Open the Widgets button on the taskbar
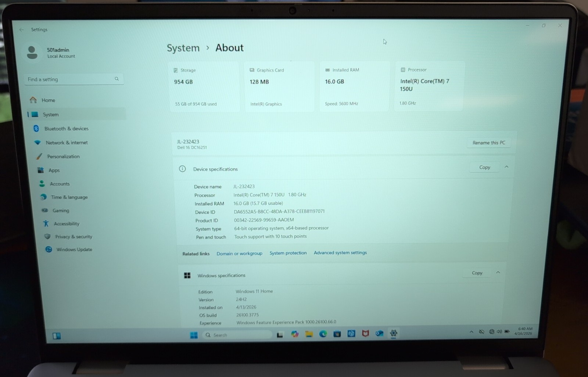 pos(57,336)
